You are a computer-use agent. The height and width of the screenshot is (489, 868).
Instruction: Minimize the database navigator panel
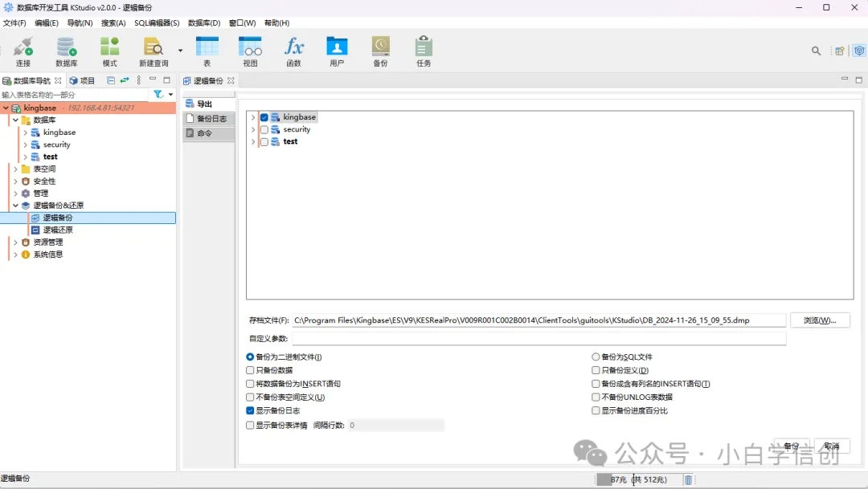tap(153, 79)
